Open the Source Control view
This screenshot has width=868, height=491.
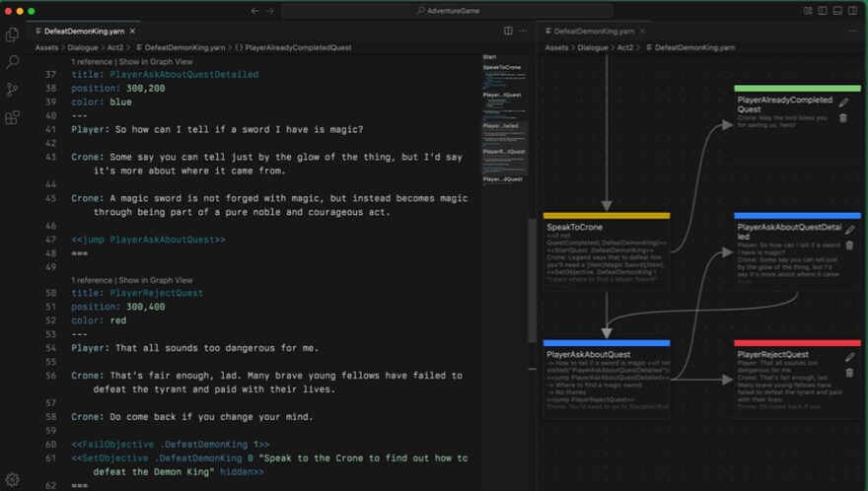click(12, 90)
